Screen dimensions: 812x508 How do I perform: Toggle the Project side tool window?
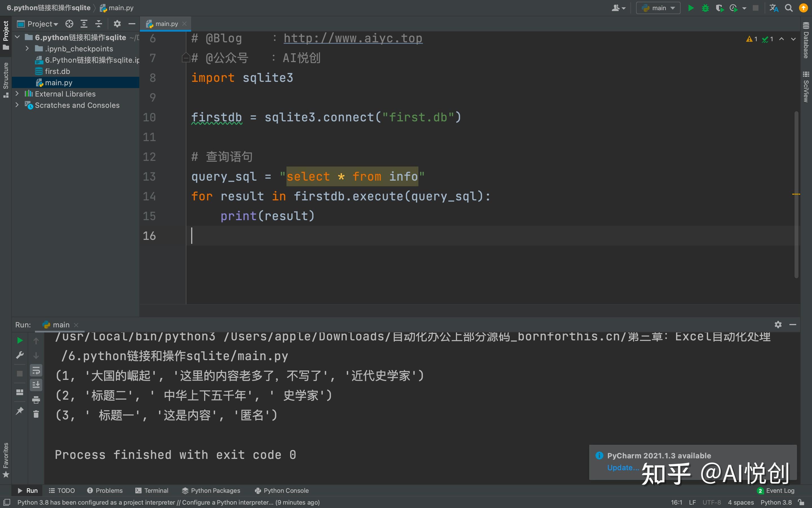coord(6,35)
